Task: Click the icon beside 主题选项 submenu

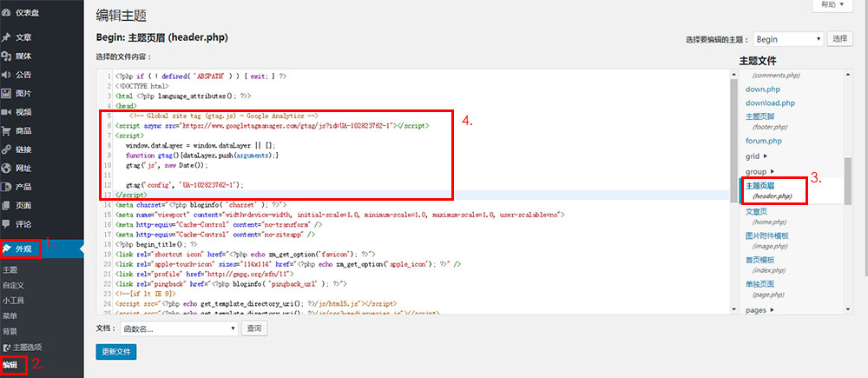Action: coord(7,348)
